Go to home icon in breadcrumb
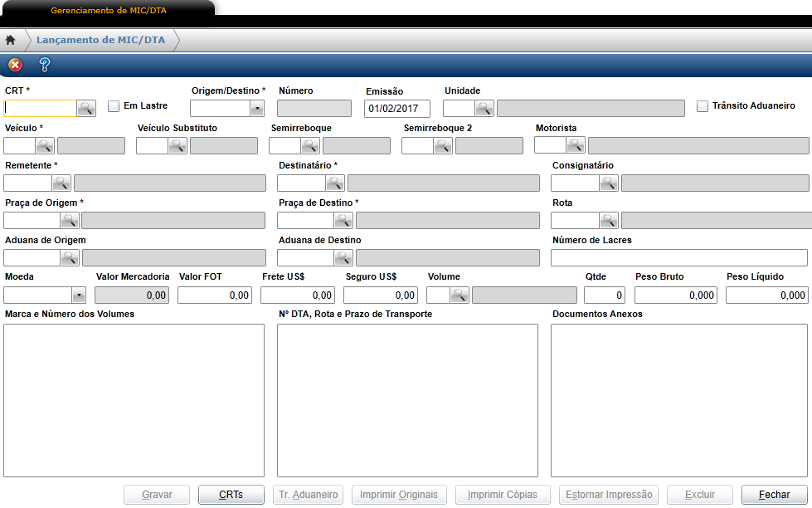812x508 pixels. pyautogui.click(x=10, y=40)
